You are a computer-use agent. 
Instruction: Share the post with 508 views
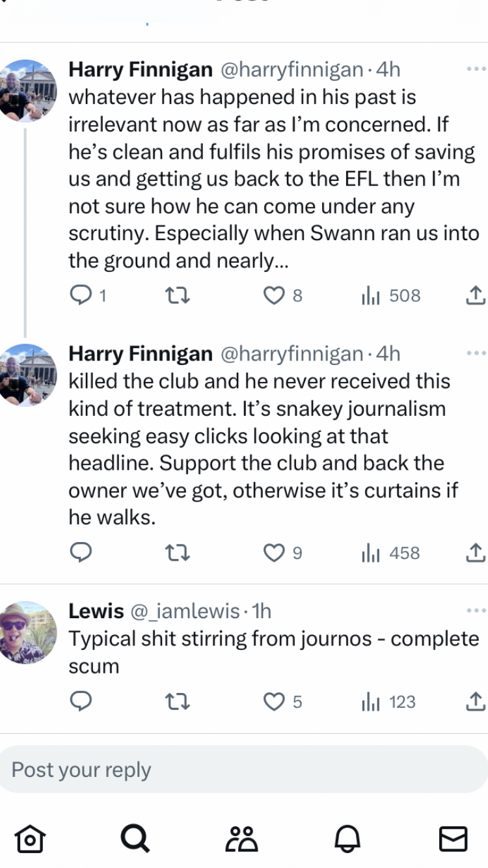point(476,296)
